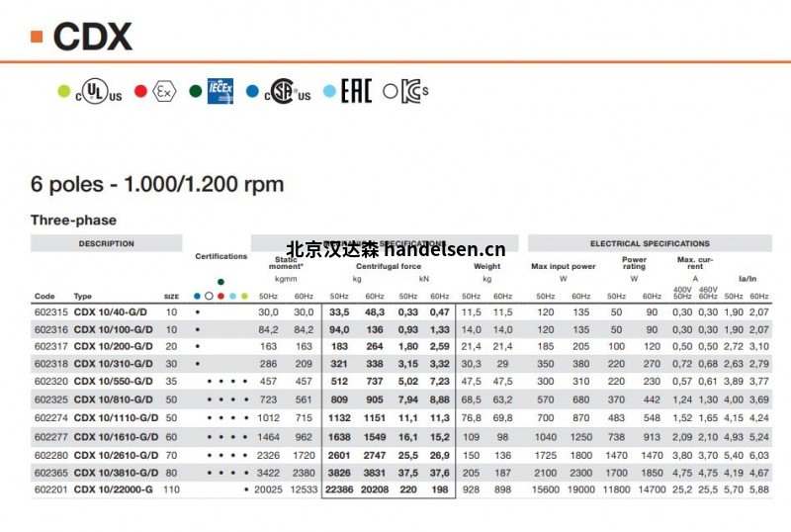Click type 'CDX 10/200-G/D'

pyautogui.click(x=113, y=346)
